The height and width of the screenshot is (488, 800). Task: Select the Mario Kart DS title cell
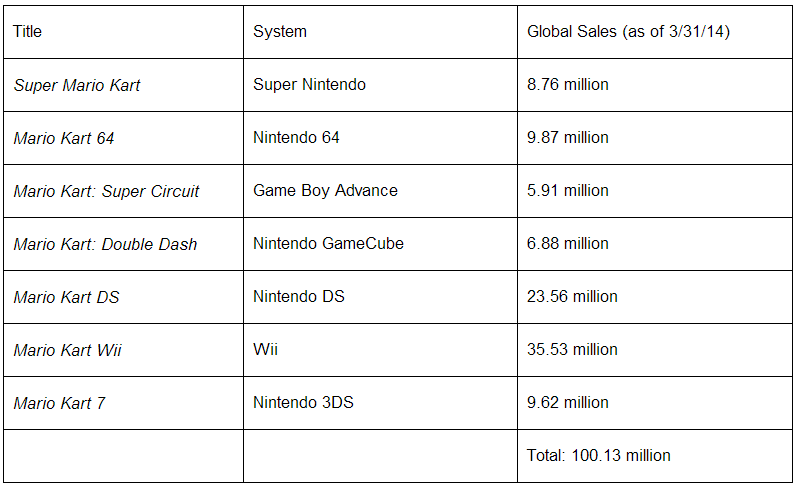(x=66, y=297)
